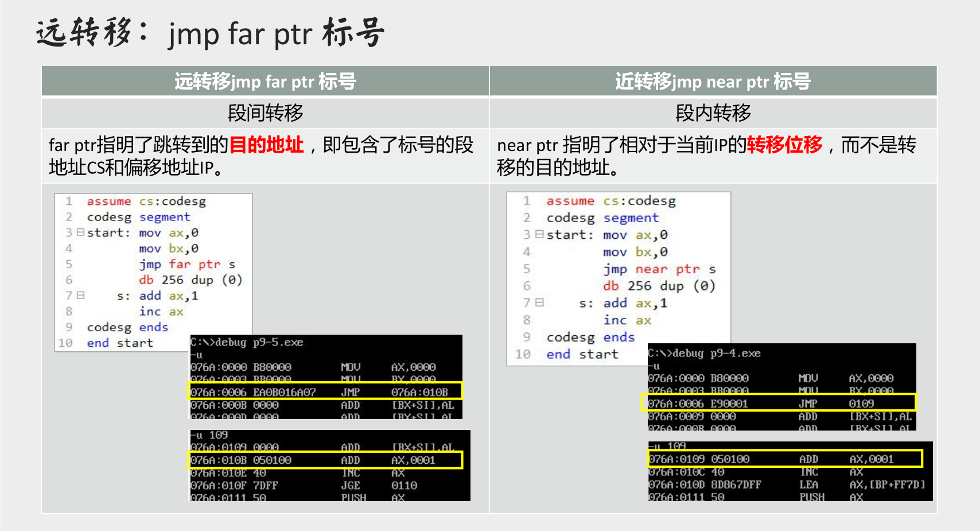Screen dimensions: 980x531
Task: Click the 段内转移 table cell
Action: pos(711,113)
